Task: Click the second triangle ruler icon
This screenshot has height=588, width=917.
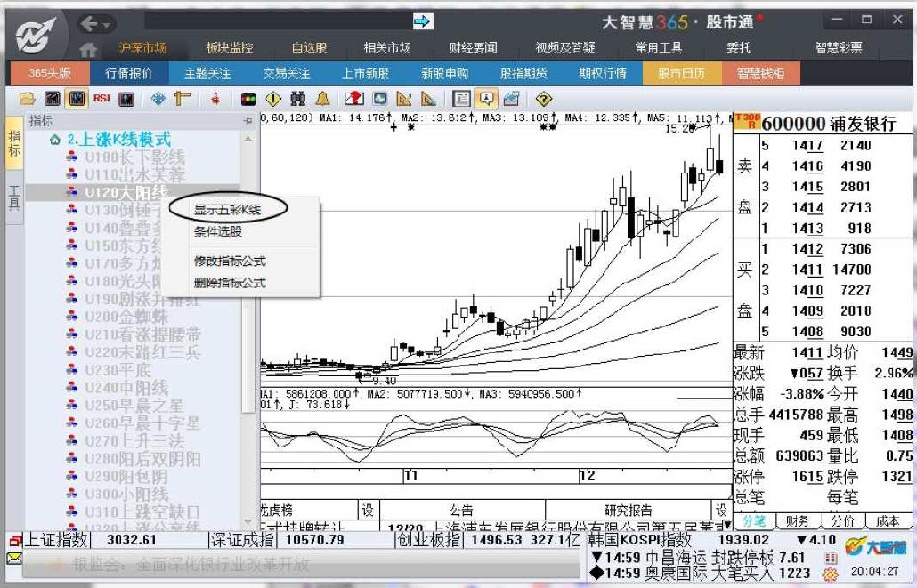Action: pos(428,98)
